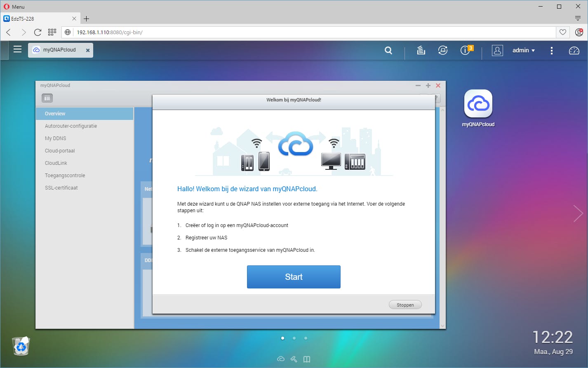Viewport: 588px width, 368px height.
Task: Click the QTS search magnifier icon
Action: point(388,50)
